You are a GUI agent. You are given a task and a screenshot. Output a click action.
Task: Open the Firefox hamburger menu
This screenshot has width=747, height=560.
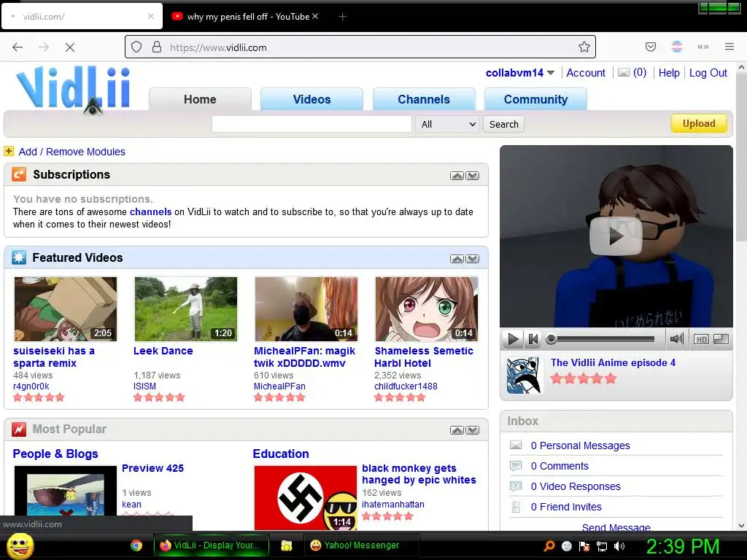click(729, 47)
